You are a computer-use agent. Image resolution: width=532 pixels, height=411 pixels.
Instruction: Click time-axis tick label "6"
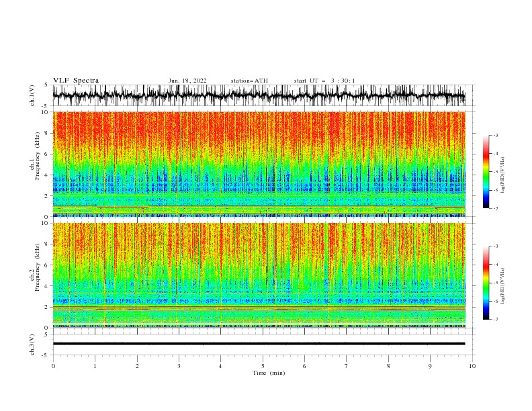tap(305, 366)
